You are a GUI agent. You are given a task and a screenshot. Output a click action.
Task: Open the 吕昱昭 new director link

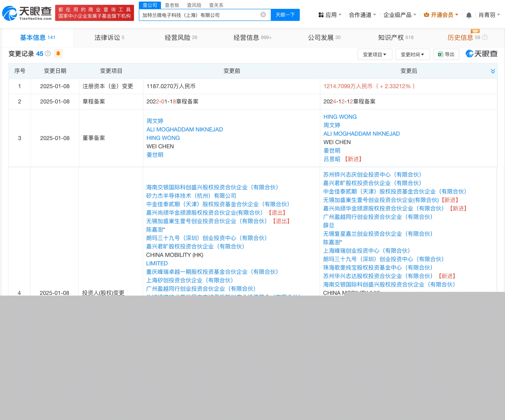332,159
